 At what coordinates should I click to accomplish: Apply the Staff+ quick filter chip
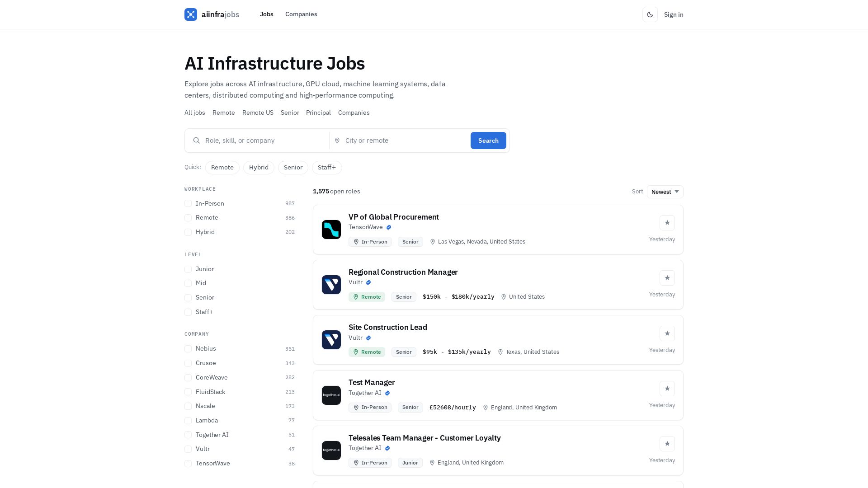(x=327, y=168)
